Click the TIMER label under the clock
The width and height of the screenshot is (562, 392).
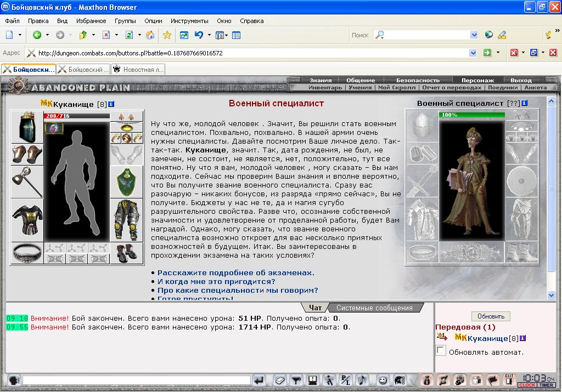tap(546, 385)
